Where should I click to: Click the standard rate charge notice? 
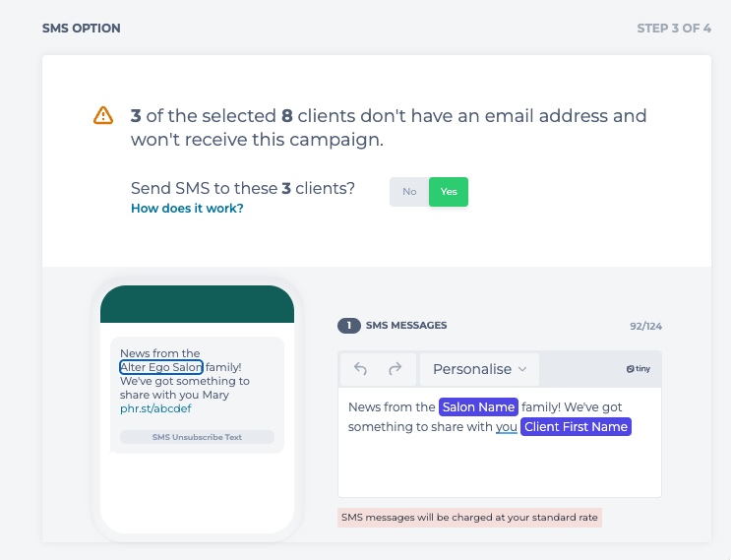(x=469, y=517)
